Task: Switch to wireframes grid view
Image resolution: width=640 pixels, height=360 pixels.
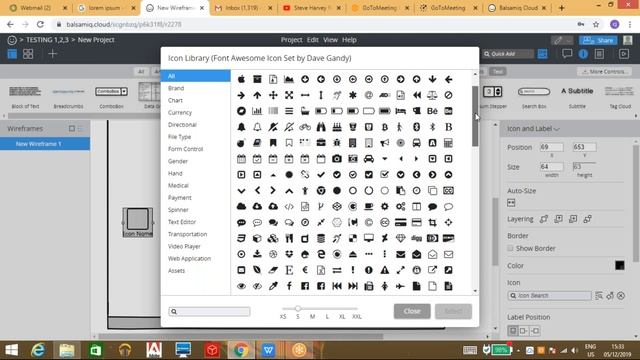Action: (28, 54)
